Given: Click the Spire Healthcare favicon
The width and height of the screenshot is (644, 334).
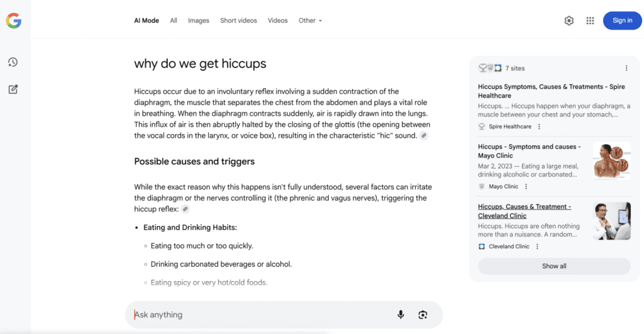Looking at the screenshot, I should click(x=482, y=126).
